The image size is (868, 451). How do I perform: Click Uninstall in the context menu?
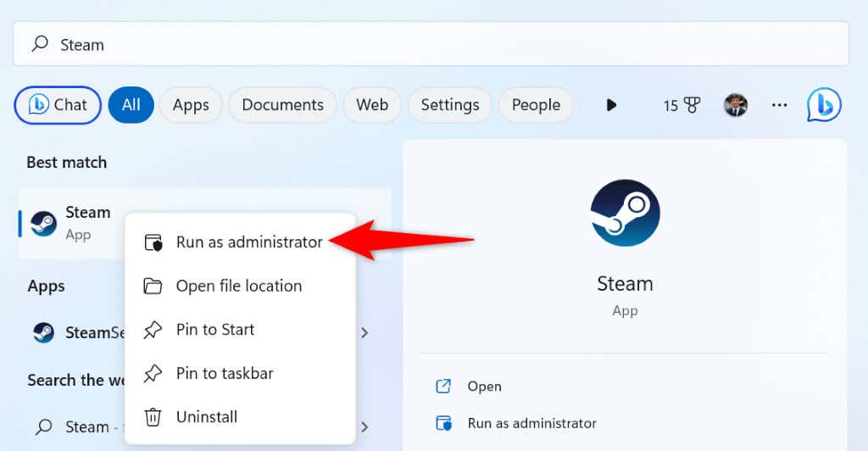(206, 417)
